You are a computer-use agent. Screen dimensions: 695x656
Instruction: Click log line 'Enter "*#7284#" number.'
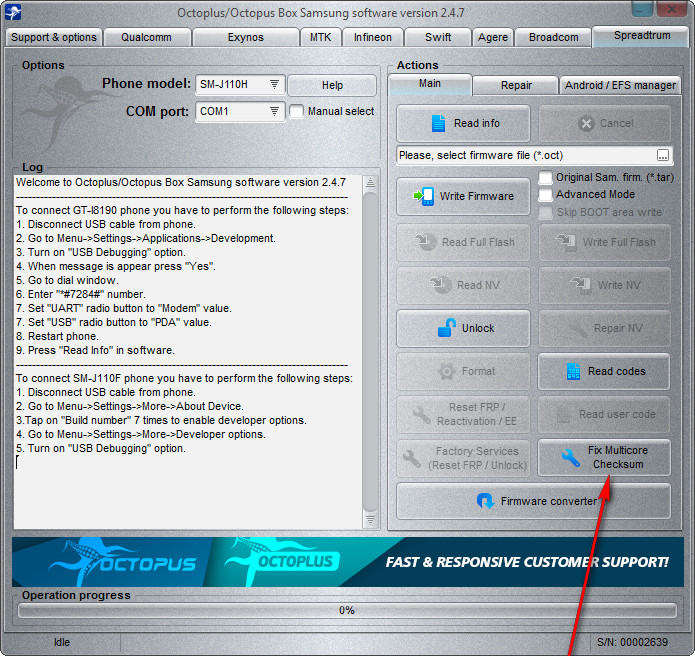(81, 294)
